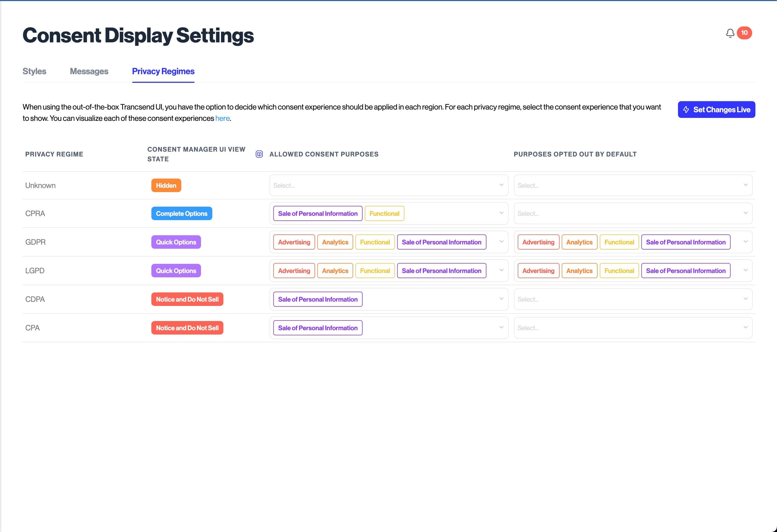The height and width of the screenshot is (532, 777).
Task: Click the Quick Options badge for GDPR
Action: [176, 242]
